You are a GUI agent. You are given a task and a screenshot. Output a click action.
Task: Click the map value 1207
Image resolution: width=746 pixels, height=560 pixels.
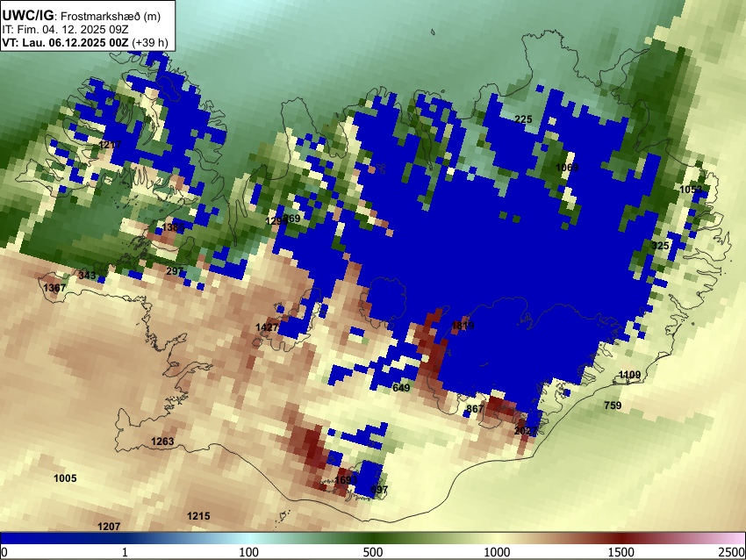109,527
